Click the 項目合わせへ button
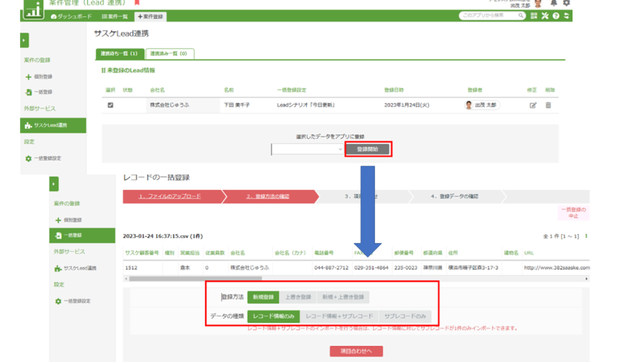 [x=356, y=351]
